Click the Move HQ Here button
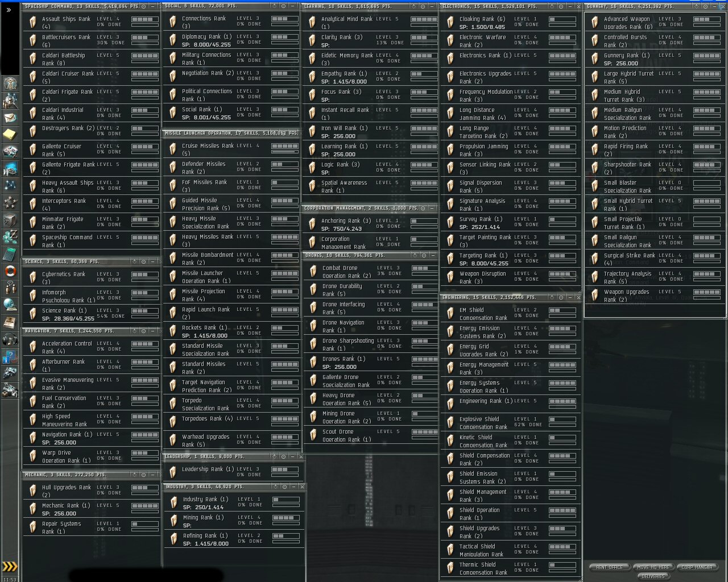This screenshot has width=728, height=582. pyautogui.click(x=653, y=567)
